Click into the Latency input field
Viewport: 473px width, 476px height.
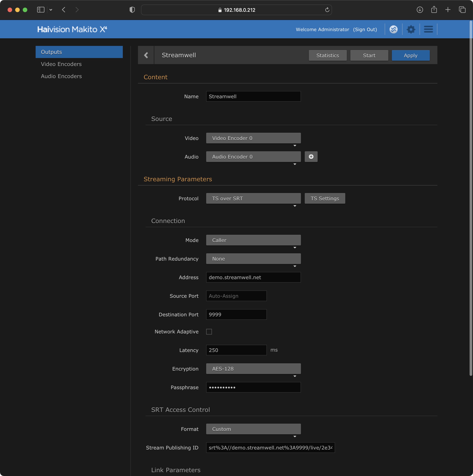click(x=236, y=350)
